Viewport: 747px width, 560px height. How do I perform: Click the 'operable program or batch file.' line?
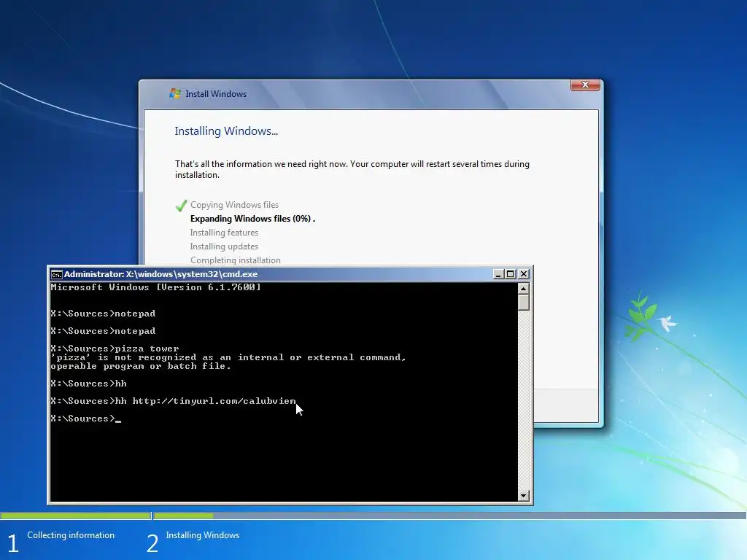tap(141, 366)
